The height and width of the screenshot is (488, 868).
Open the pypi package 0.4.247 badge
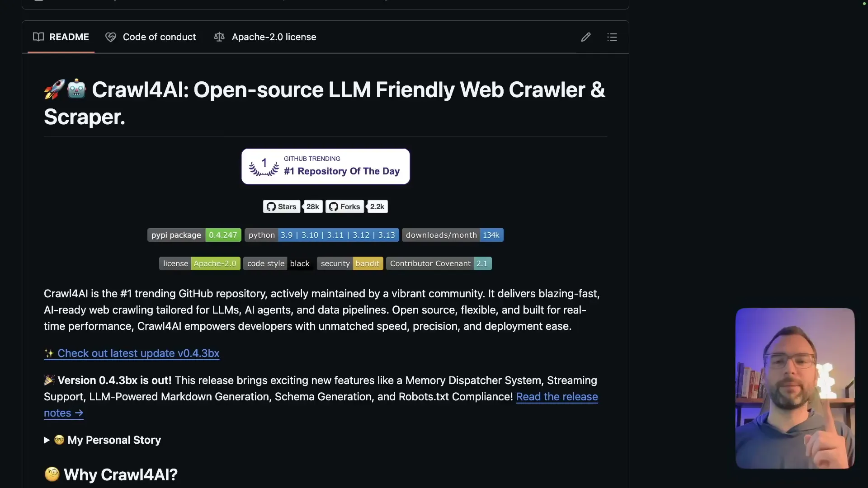[x=194, y=235]
